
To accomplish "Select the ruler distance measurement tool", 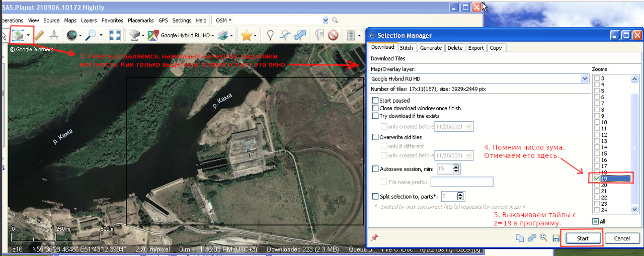I will [x=39, y=35].
